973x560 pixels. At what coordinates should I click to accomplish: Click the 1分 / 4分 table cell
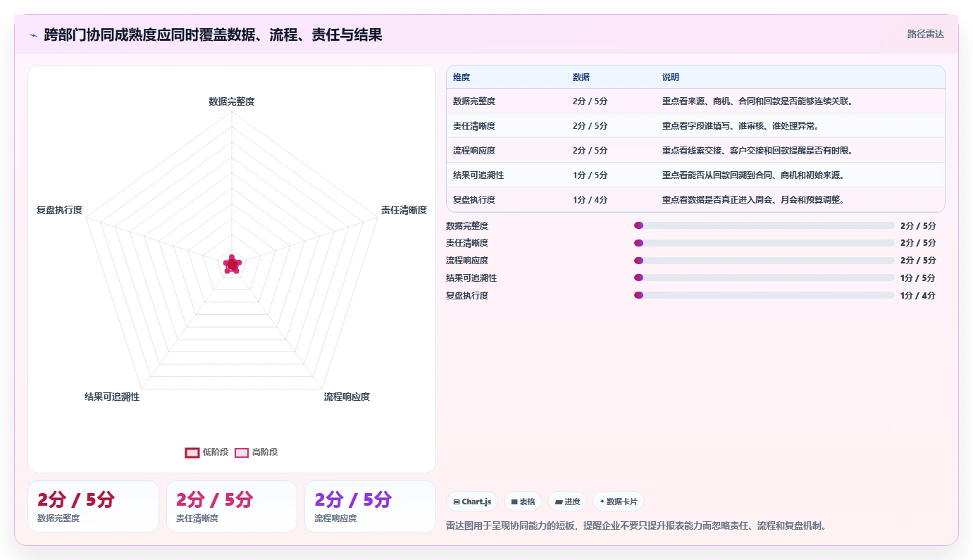pos(590,200)
